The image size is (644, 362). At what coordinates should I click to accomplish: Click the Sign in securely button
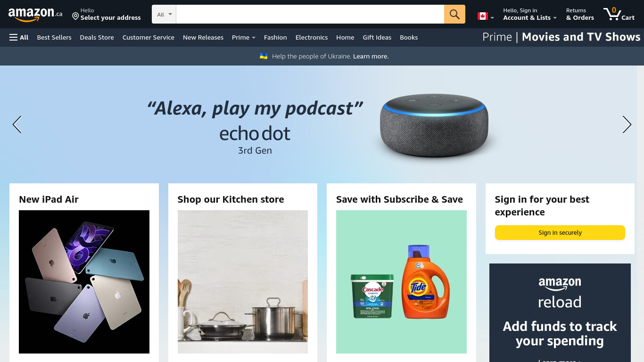(x=560, y=232)
